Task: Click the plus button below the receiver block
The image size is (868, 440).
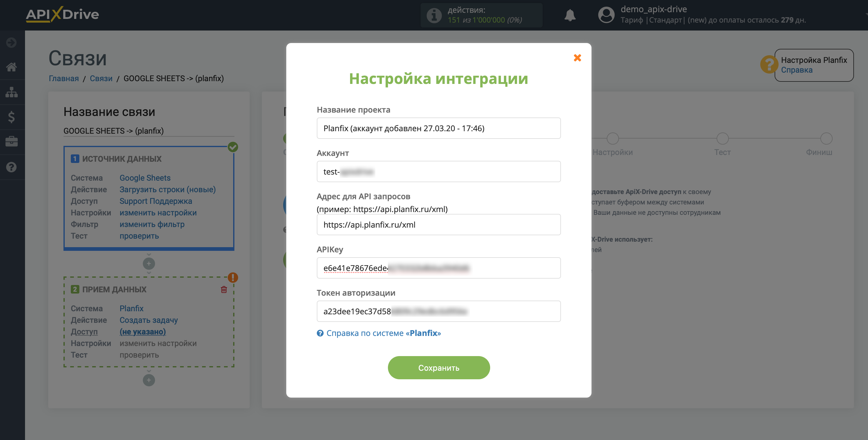Action: pyautogui.click(x=149, y=380)
